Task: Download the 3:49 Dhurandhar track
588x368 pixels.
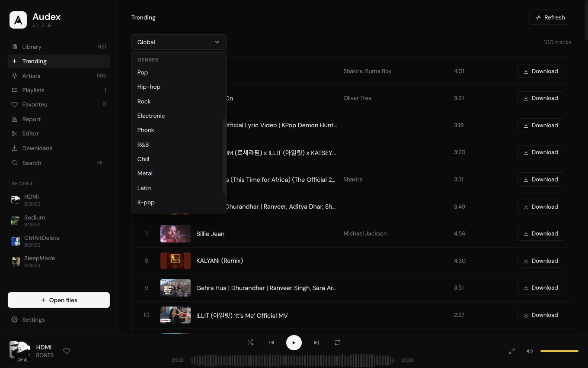Action: (540, 207)
